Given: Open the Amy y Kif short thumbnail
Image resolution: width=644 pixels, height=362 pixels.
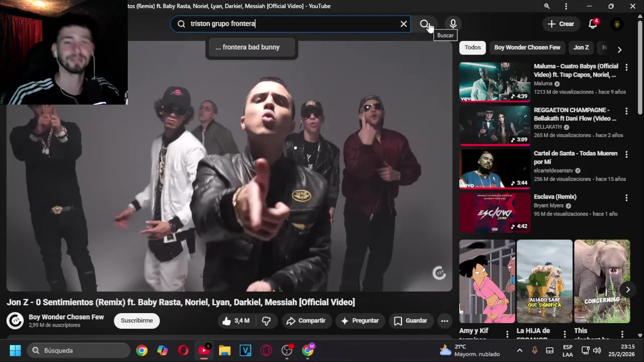Looking at the screenshot, I should (x=487, y=282).
